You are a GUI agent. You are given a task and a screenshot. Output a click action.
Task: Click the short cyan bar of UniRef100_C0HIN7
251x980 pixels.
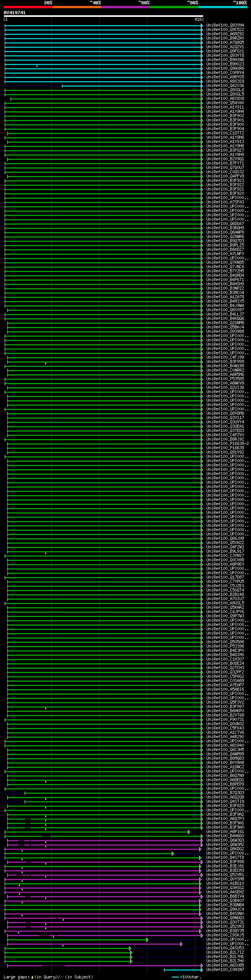(x=182, y=970)
